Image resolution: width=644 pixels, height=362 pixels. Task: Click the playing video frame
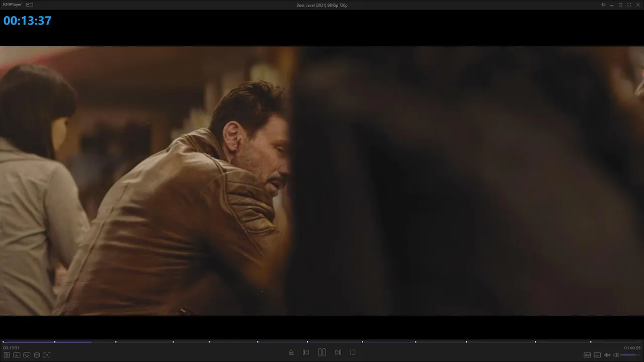point(322,181)
